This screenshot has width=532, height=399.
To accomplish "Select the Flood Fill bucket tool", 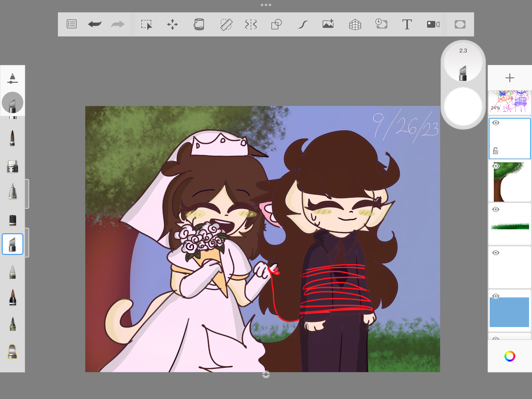I will (199, 24).
